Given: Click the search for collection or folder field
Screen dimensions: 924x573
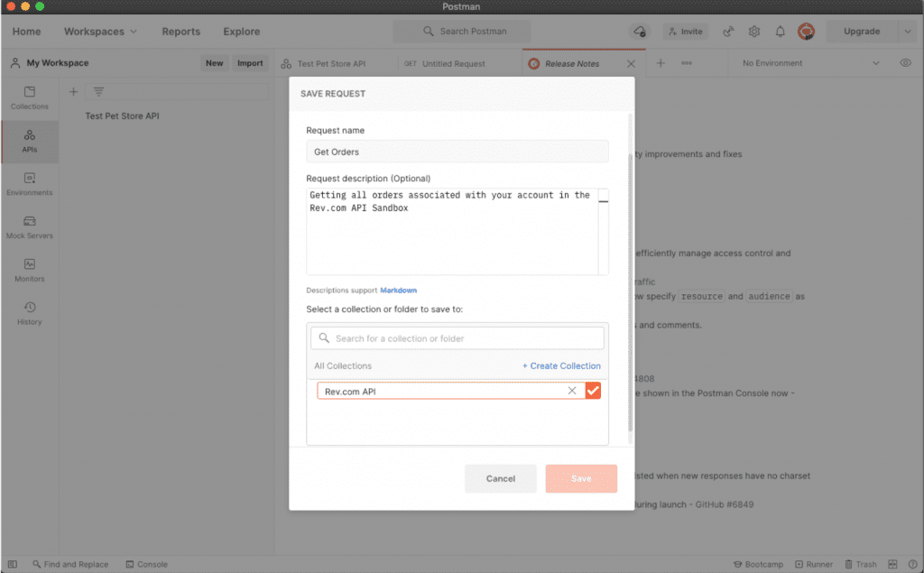Looking at the screenshot, I should click(457, 338).
